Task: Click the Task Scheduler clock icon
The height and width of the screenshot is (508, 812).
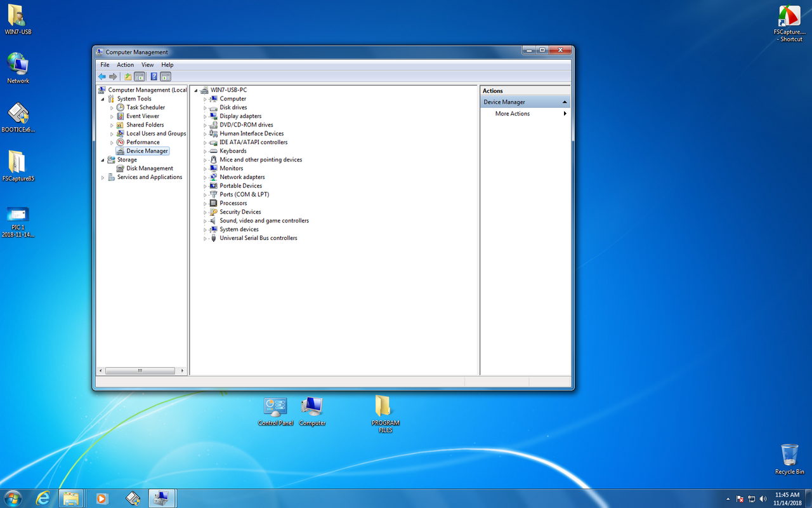Action: 121,107
